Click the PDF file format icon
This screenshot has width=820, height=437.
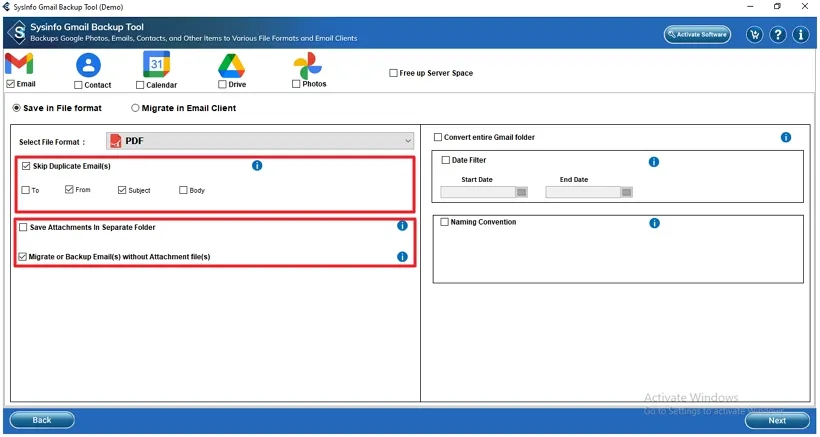pyautogui.click(x=116, y=141)
